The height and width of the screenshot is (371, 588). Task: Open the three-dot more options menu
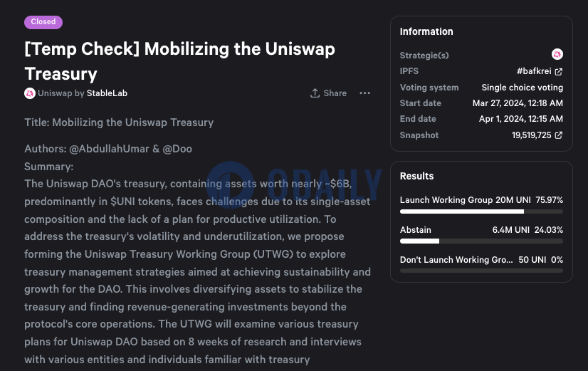click(x=364, y=93)
